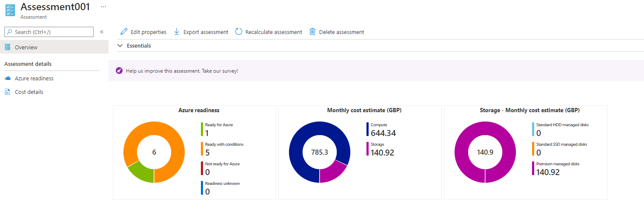The width and height of the screenshot is (644, 218).
Task: Select Overview in the sidebar
Action: [x=26, y=47]
